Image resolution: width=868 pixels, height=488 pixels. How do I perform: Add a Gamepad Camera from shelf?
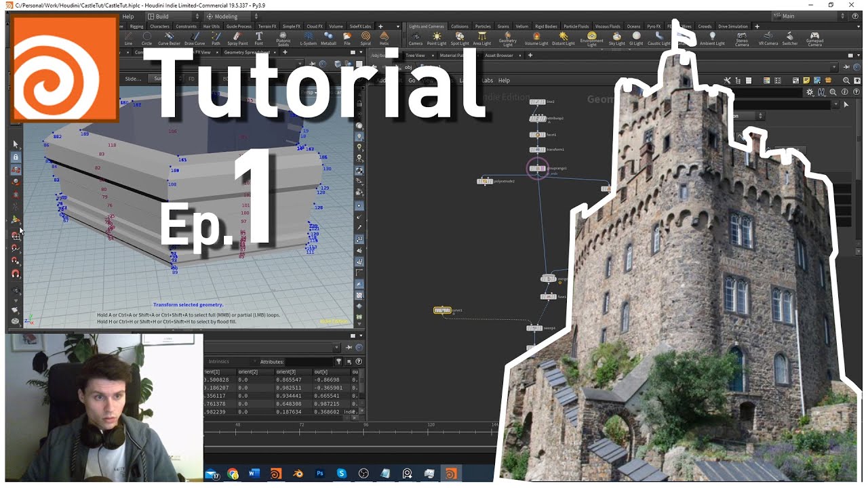(x=814, y=39)
